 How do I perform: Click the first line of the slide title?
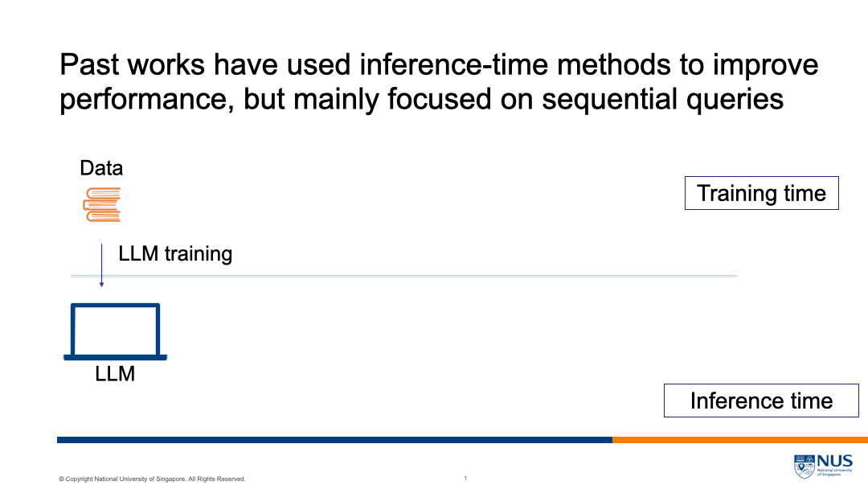click(x=439, y=64)
